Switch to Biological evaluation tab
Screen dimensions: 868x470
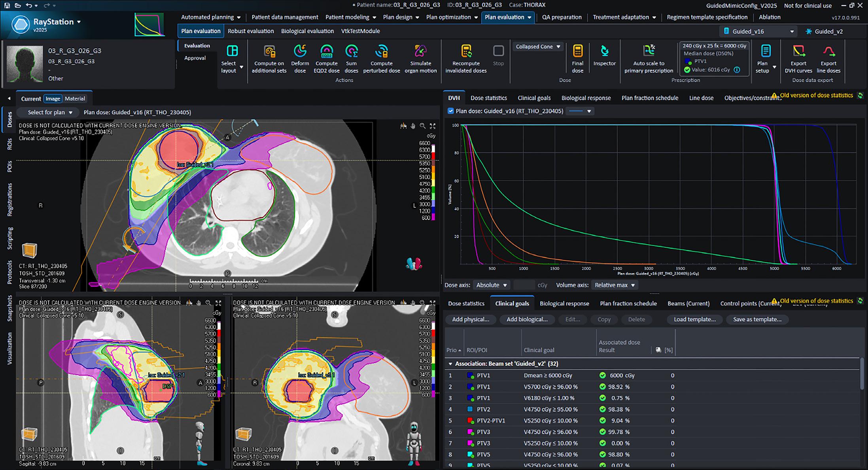click(307, 31)
